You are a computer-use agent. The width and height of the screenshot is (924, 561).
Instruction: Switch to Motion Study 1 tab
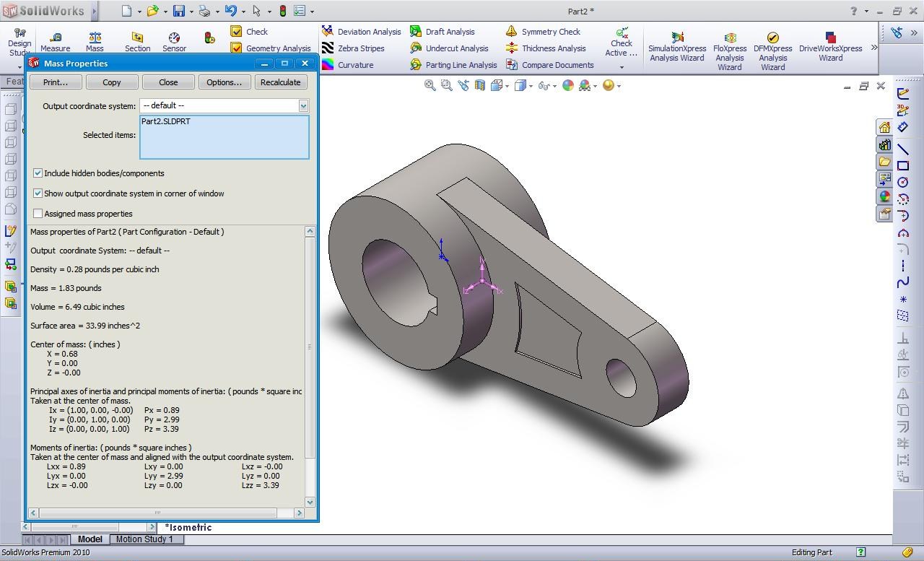pyautogui.click(x=144, y=539)
